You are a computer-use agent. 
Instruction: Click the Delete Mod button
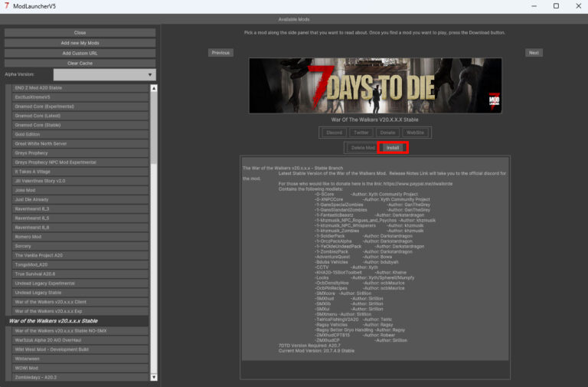coord(362,147)
